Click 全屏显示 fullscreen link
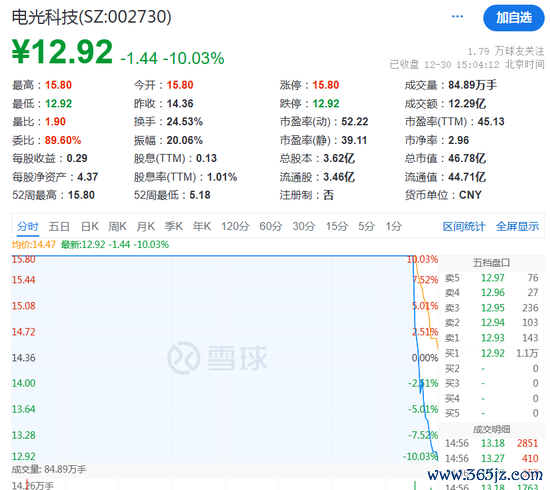This screenshot has height=490, width=550. (x=517, y=227)
